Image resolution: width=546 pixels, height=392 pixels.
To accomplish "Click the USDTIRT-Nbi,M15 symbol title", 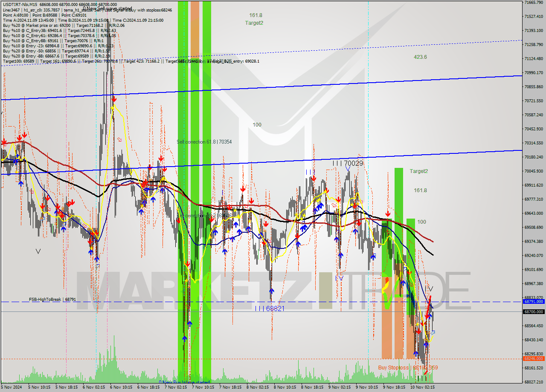I will 20,4.
